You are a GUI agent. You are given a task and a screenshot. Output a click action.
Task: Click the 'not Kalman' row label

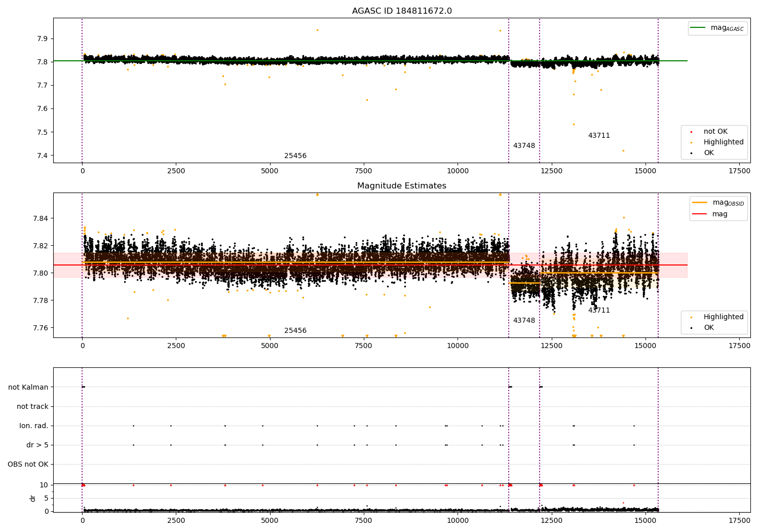pyautogui.click(x=28, y=388)
